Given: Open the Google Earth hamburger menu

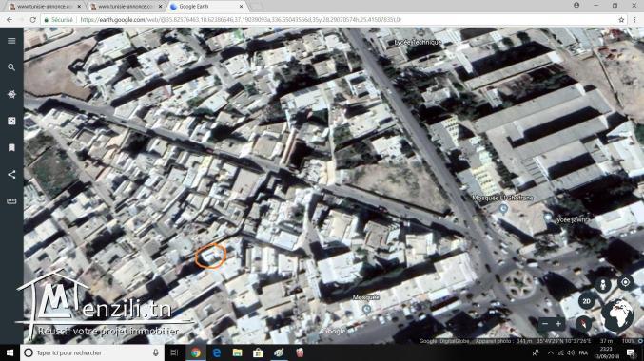Looking at the screenshot, I should point(11,41).
